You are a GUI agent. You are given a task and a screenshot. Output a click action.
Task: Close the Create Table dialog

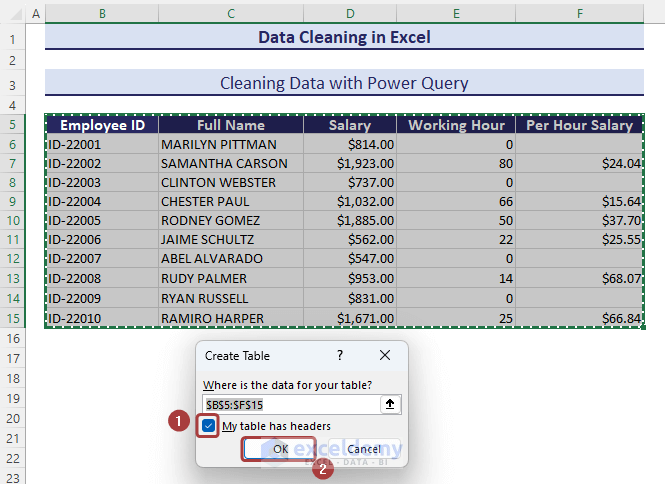385,355
